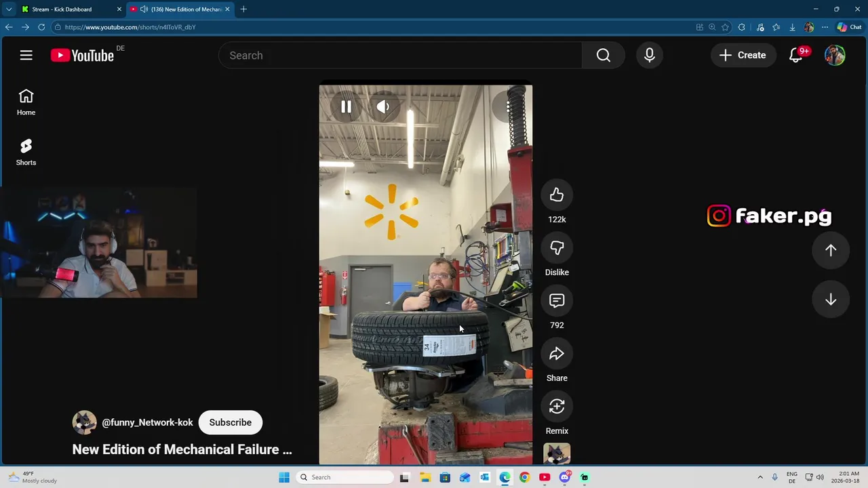The width and height of the screenshot is (868, 488).
Task: Open Copilot Chat in browser
Action: (850, 27)
